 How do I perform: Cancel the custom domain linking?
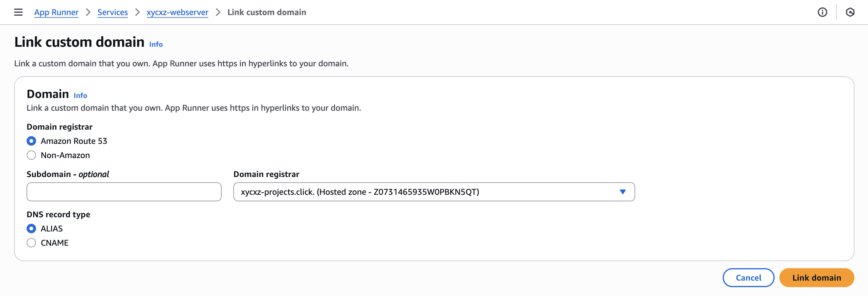748,277
